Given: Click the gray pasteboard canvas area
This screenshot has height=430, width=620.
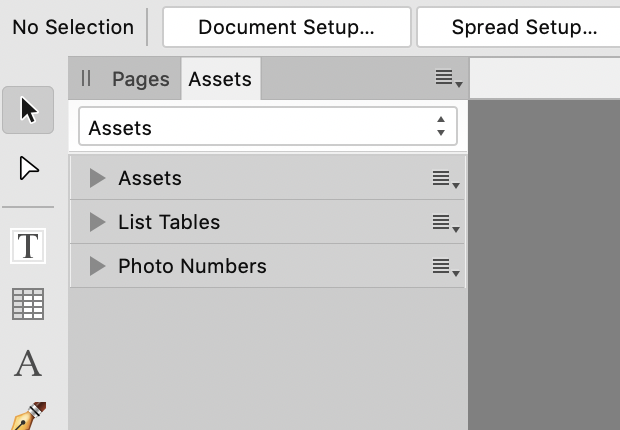Looking at the screenshot, I should pos(544,265).
